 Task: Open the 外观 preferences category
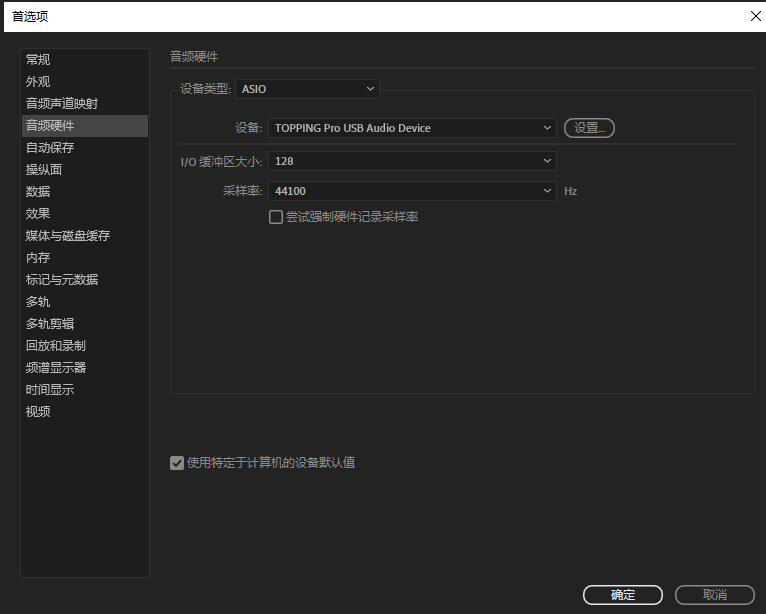38,82
